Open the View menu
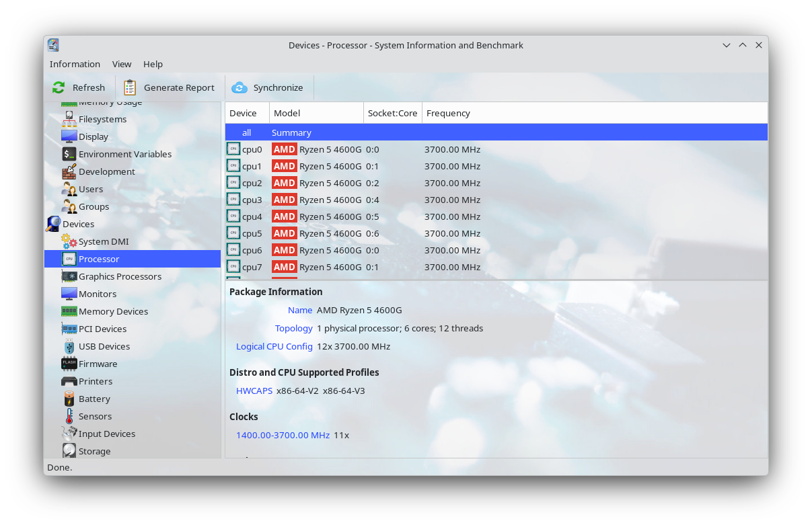 pos(122,64)
